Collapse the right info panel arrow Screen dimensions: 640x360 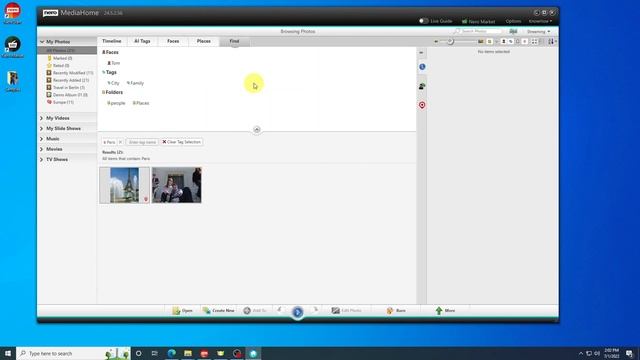(x=422, y=53)
